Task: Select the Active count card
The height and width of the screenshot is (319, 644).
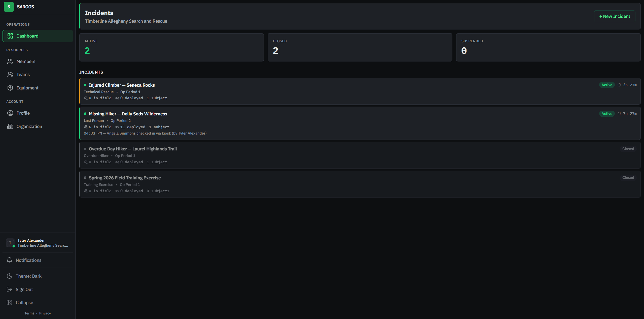Action: 171,47
